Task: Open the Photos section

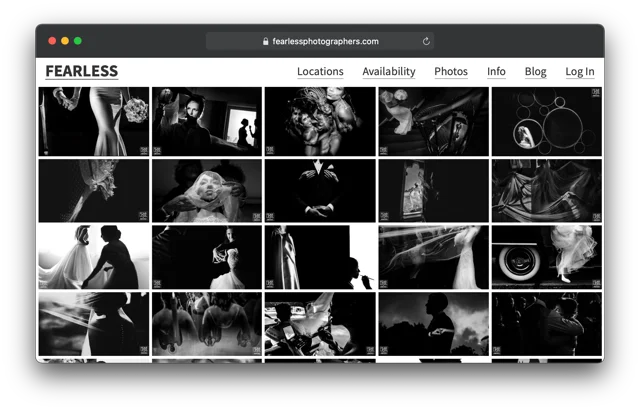Action: [x=451, y=71]
